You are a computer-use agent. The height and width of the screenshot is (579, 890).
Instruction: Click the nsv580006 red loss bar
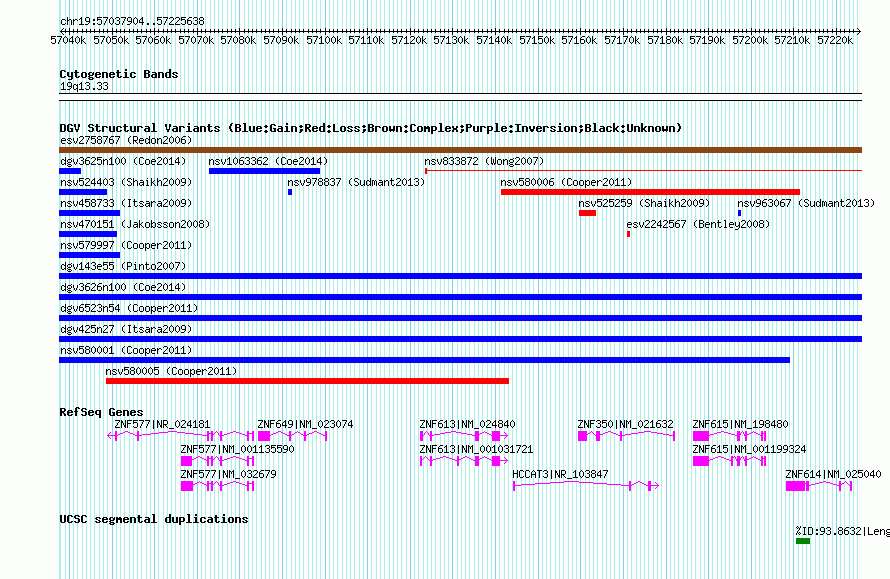coord(650,192)
